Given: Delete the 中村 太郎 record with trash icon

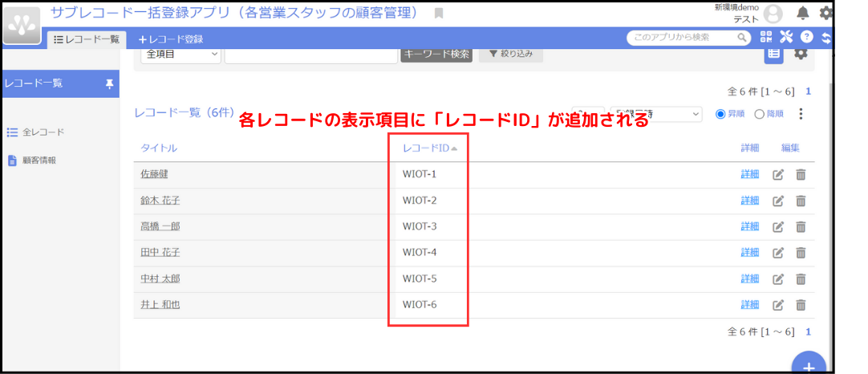Looking at the screenshot, I should (801, 278).
